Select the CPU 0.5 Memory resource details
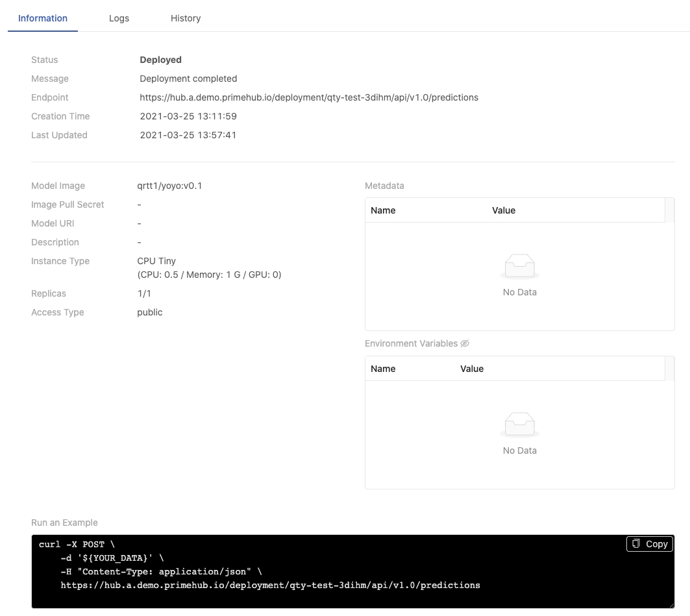The image size is (690, 616). click(x=210, y=275)
